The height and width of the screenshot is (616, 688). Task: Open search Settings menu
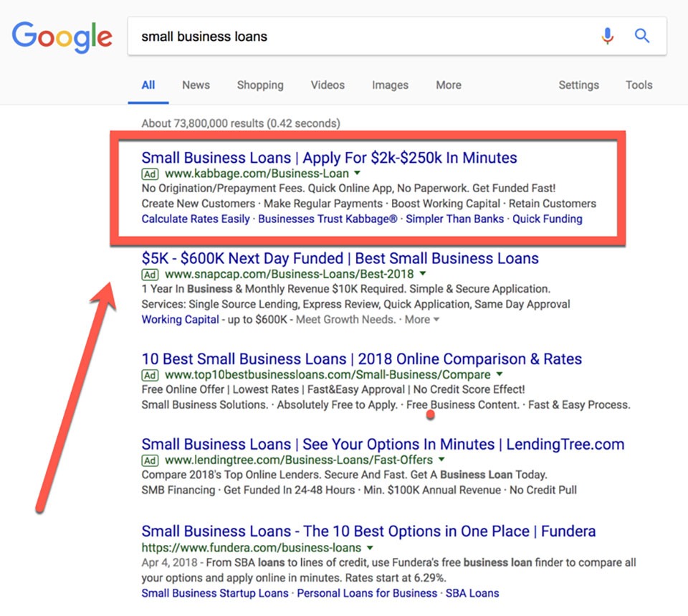click(x=579, y=85)
